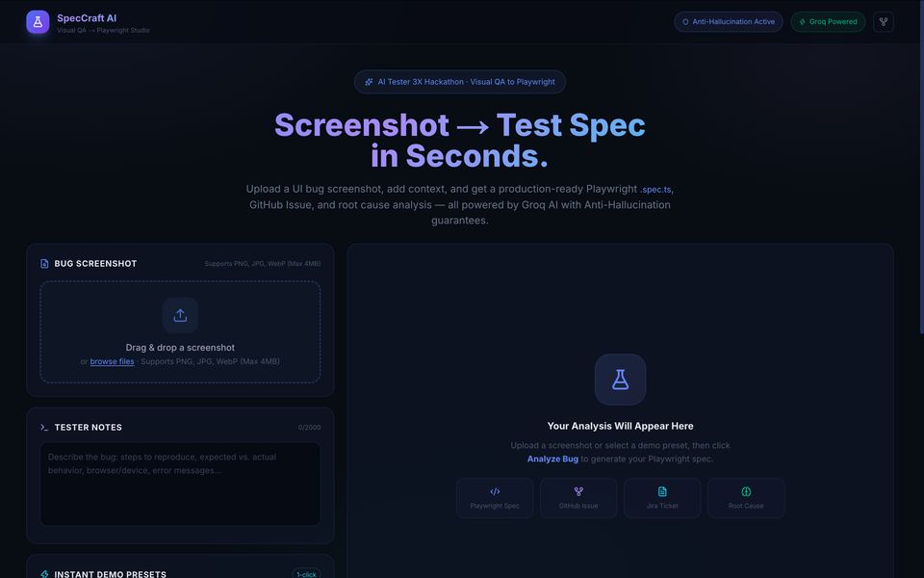
Task: Click the Groq Powered badge
Action: pos(828,22)
